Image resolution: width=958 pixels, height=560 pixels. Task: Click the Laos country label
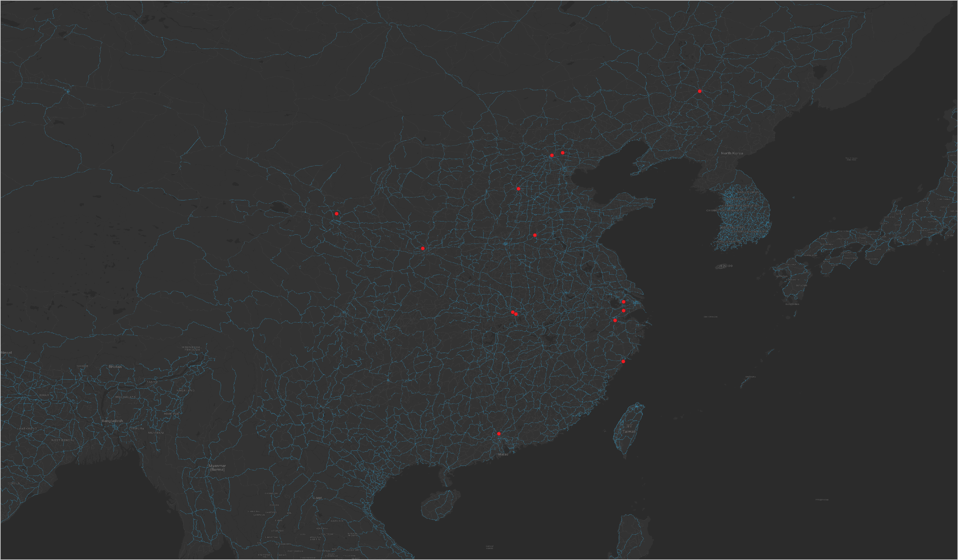click(x=317, y=498)
